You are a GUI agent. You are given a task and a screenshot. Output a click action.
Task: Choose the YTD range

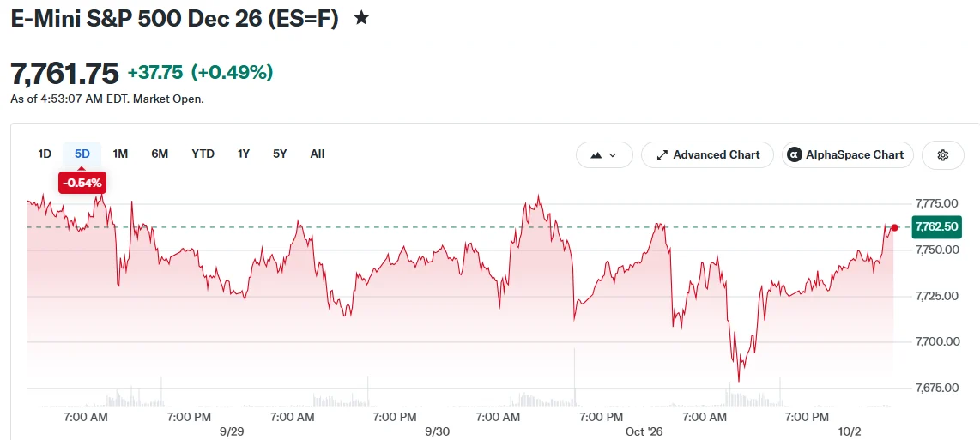coord(203,154)
